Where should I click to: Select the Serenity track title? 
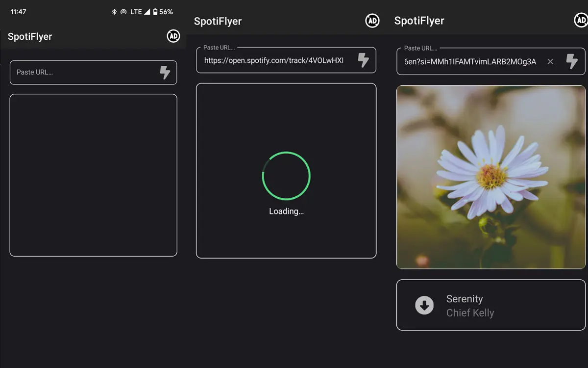(x=464, y=299)
